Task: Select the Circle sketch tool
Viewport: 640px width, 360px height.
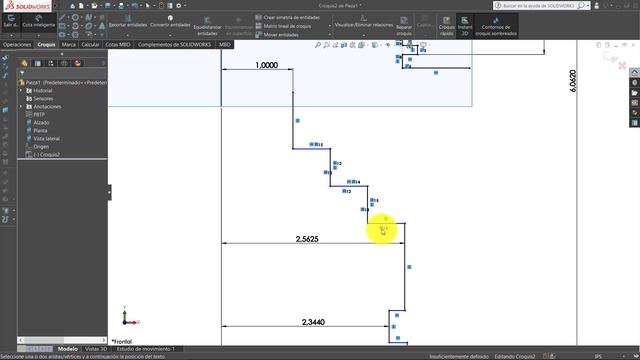Action: pos(76,18)
